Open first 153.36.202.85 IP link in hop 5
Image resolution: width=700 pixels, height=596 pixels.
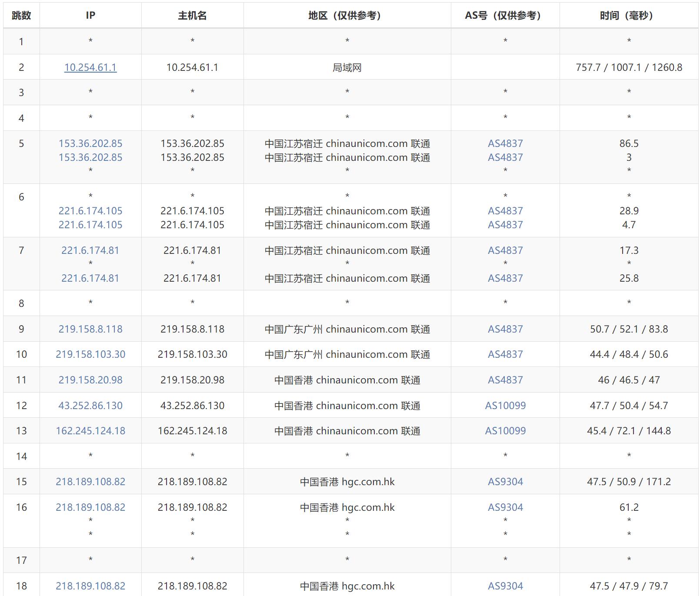[90, 143]
